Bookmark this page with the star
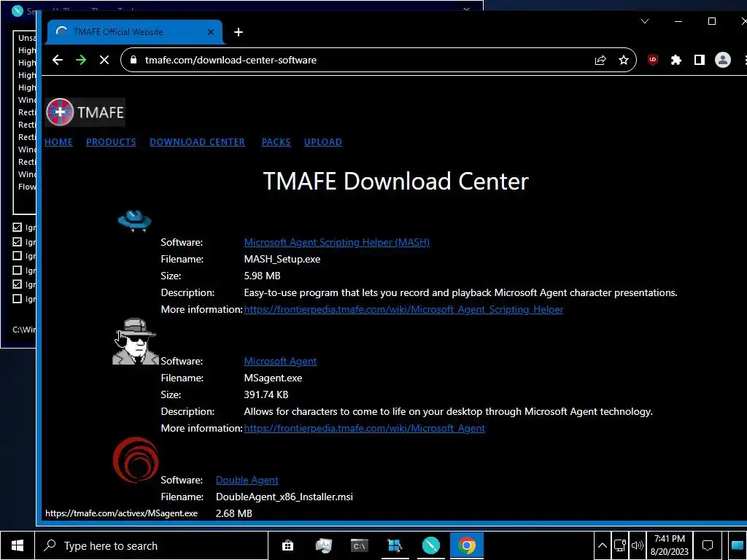This screenshot has width=747, height=560. point(624,60)
